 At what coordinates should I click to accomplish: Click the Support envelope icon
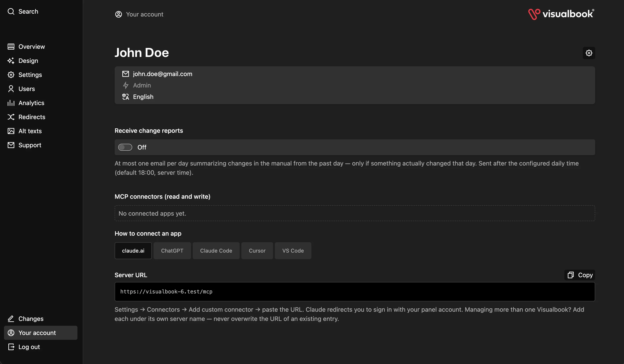point(11,145)
